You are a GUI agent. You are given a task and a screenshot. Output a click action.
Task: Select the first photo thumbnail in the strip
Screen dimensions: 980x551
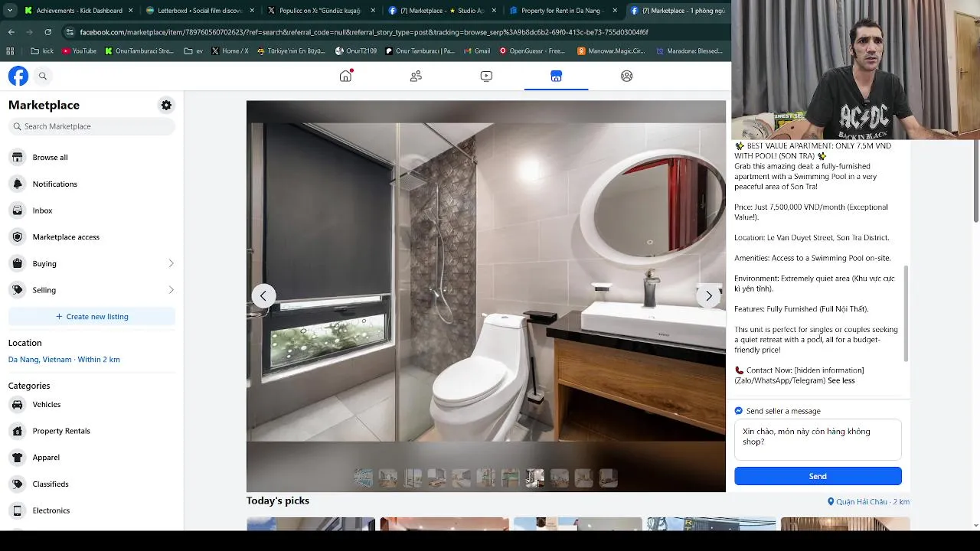[363, 478]
